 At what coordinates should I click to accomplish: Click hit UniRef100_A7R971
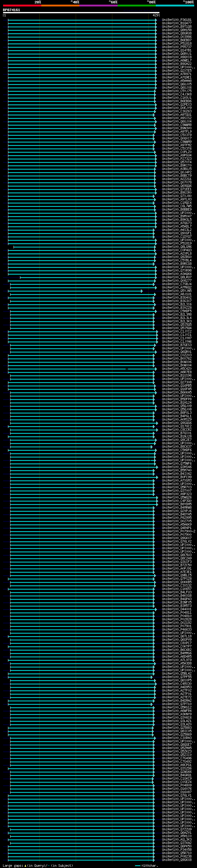[x=176, y=74]
